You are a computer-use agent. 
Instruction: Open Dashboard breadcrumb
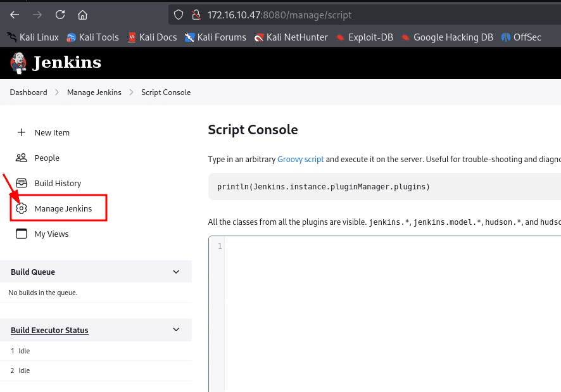28,92
